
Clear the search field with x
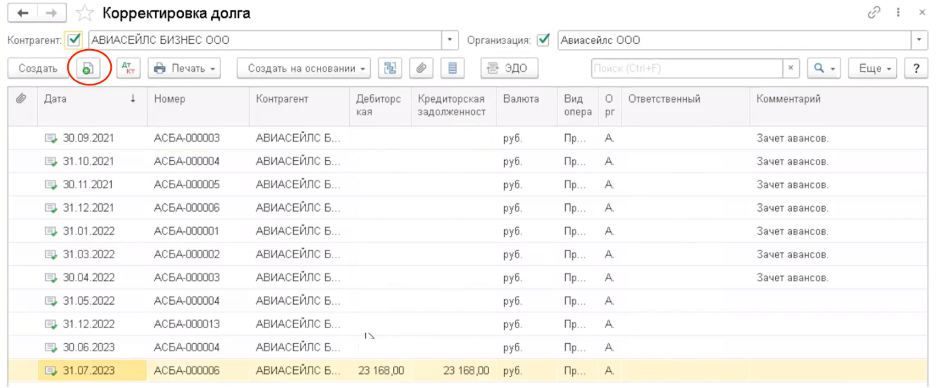pyautogui.click(x=791, y=69)
